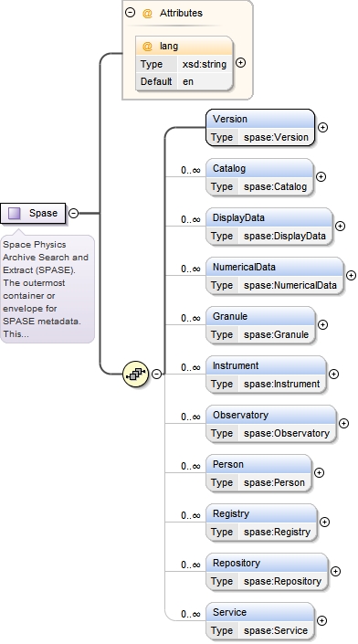Screen dimensions: 358x644
Task: Expand the Observatory element
Action: [x=343, y=424]
